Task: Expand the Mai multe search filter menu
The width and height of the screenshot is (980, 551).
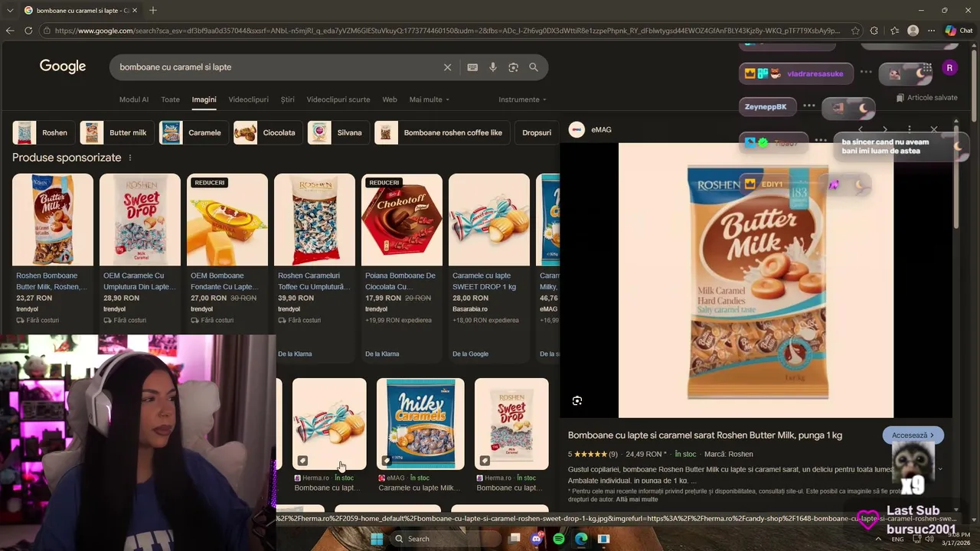Action: click(430, 99)
